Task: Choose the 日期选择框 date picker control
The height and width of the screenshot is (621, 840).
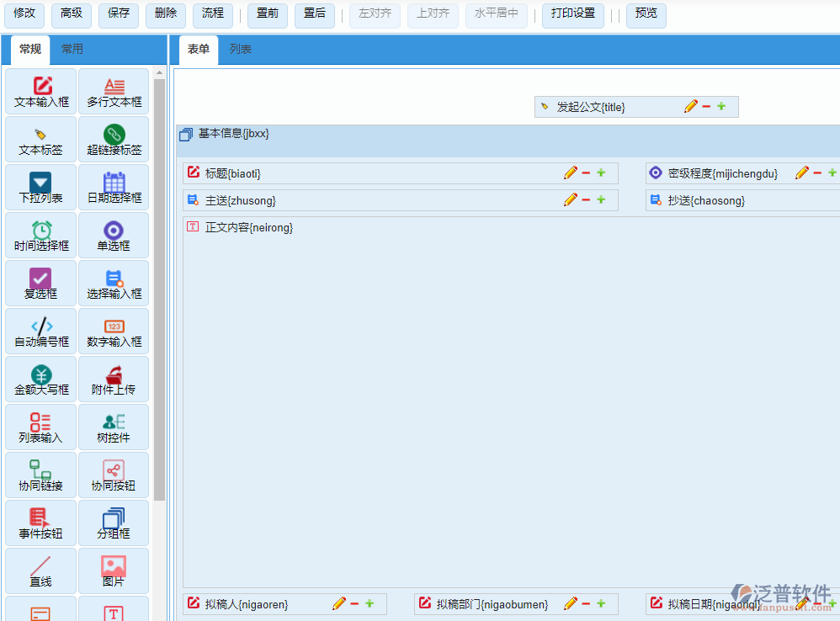Action: tap(114, 188)
